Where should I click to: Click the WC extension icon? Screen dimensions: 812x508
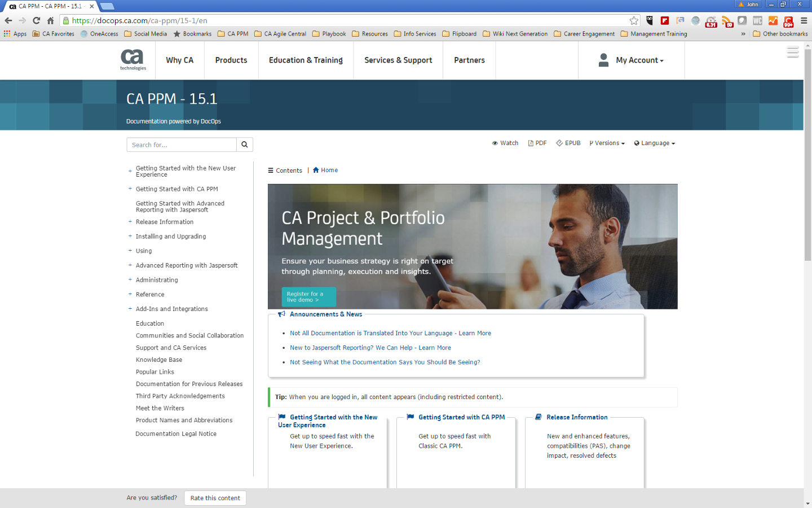(757, 20)
